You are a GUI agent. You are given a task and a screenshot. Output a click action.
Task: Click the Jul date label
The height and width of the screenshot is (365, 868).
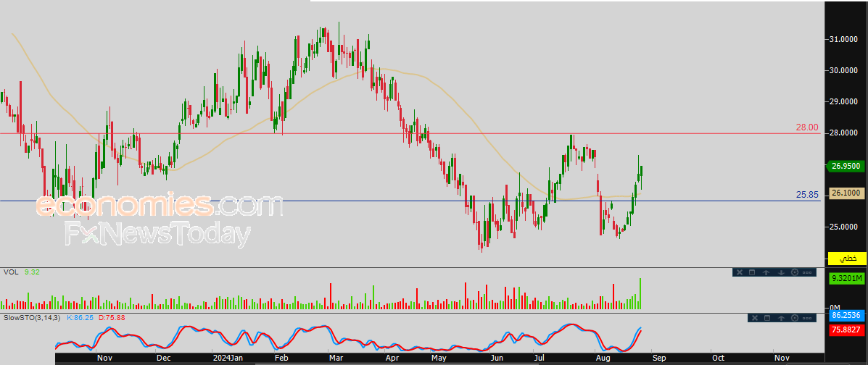click(x=540, y=358)
